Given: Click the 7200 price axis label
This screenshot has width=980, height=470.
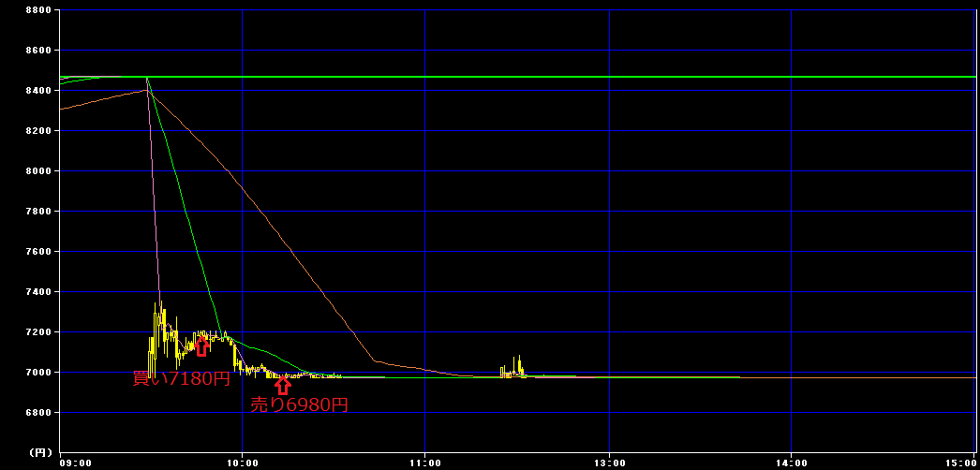Looking at the screenshot, I should point(40,332).
